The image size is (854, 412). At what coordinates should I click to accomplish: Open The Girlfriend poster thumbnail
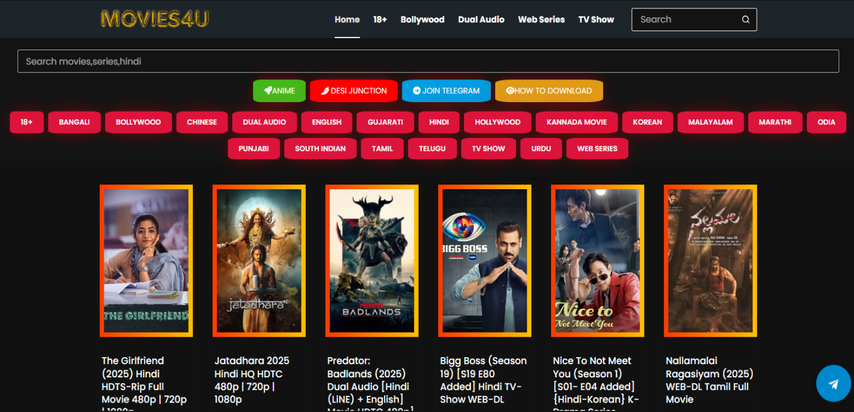click(146, 260)
